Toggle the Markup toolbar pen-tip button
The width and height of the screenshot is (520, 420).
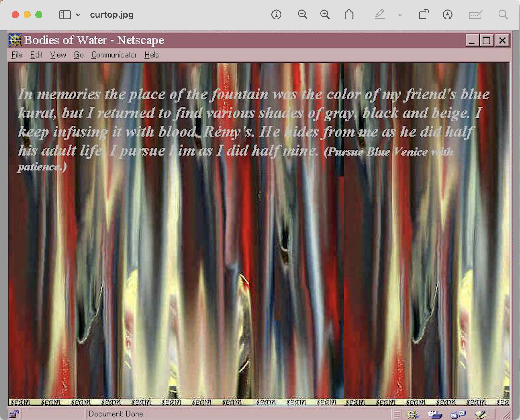pos(447,14)
